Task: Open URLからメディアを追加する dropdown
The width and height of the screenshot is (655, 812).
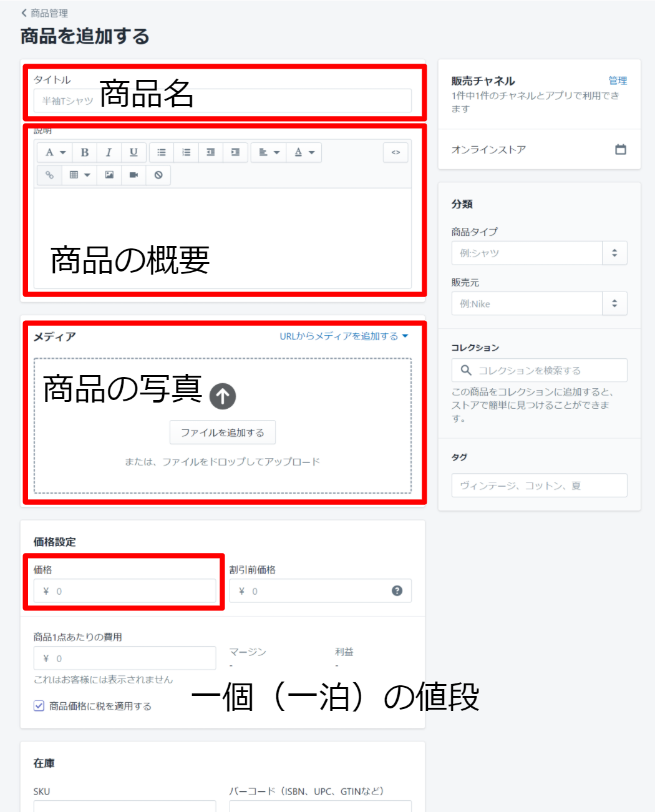Action: 344,336
